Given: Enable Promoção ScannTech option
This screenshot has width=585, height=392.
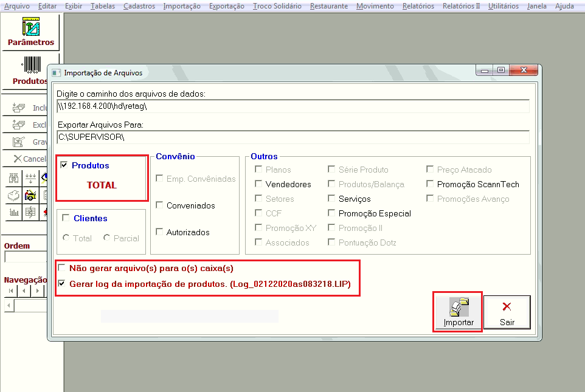Looking at the screenshot, I should [x=431, y=184].
